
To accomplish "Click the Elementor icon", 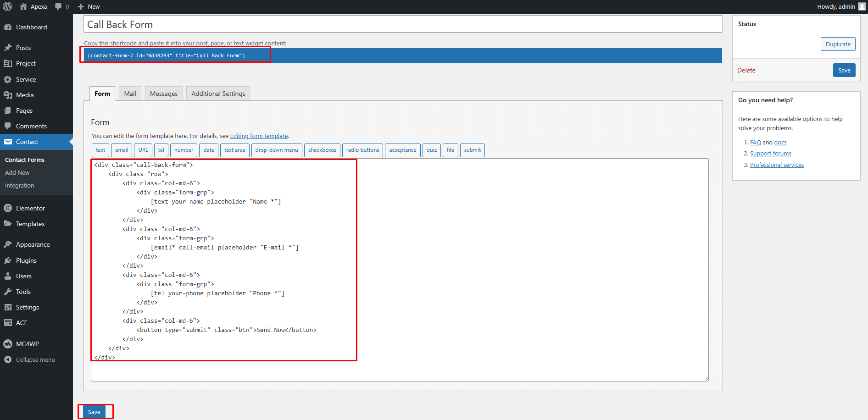I will (8, 208).
